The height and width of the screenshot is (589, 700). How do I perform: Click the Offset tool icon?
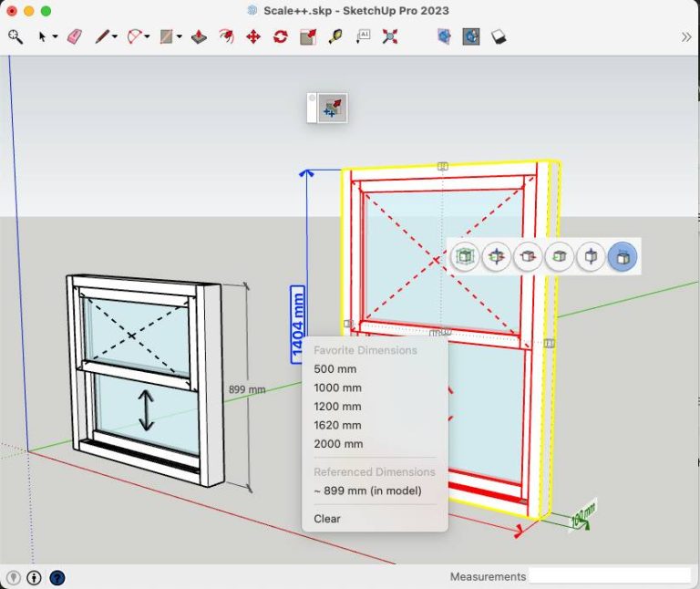226,36
